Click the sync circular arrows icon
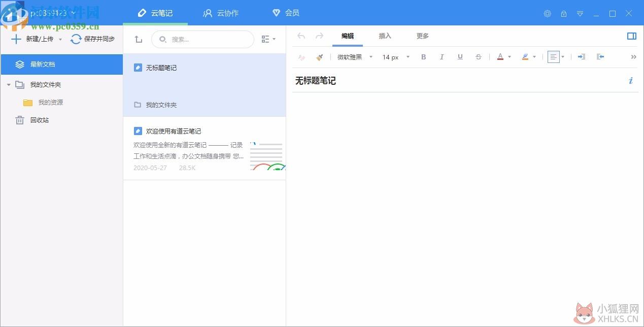The height and width of the screenshot is (327, 644). pos(76,39)
